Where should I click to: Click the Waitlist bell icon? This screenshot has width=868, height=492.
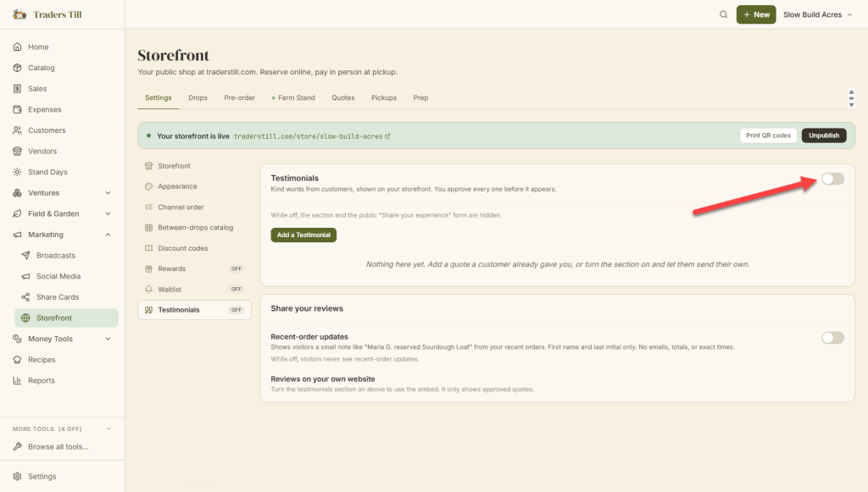(148, 289)
